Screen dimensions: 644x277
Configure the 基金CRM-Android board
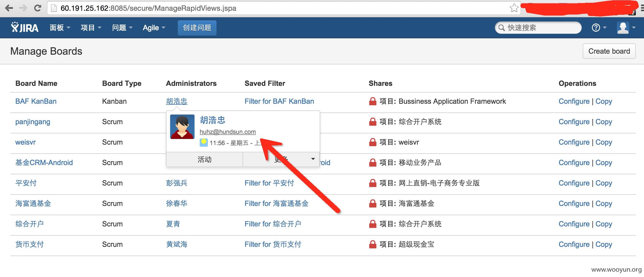574,163
